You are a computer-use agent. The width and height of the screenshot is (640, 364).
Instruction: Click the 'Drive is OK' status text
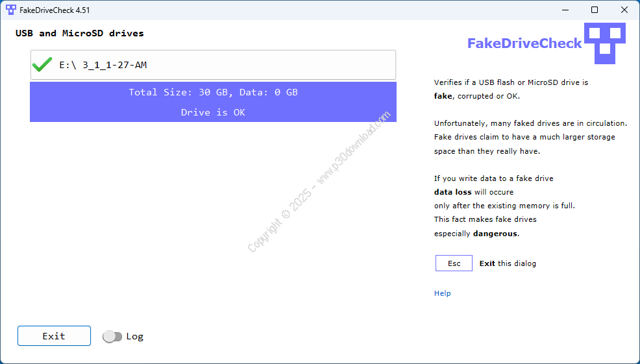(213, 112)
